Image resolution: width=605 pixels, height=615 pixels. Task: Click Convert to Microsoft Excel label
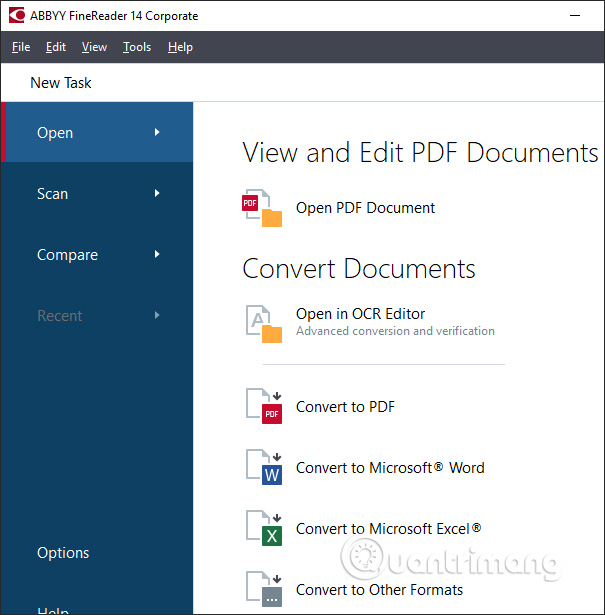pyautogui.click(x=389, y=529)
